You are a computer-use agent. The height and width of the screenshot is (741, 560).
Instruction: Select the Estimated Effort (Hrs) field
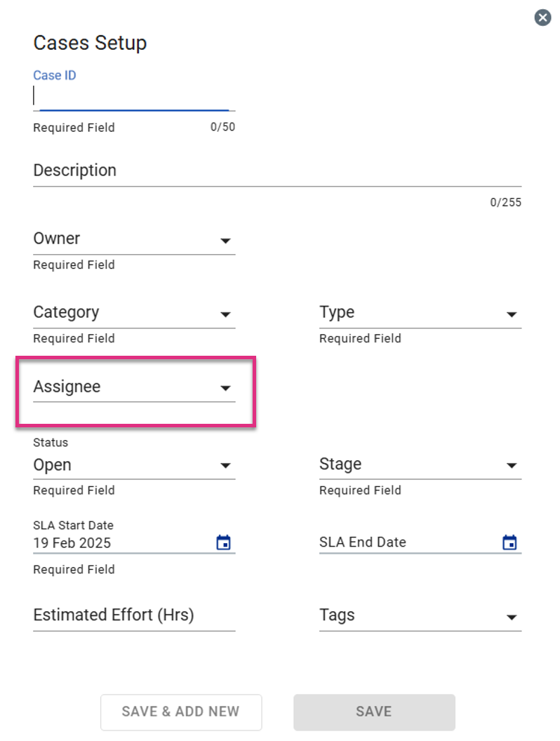(134, 615)
